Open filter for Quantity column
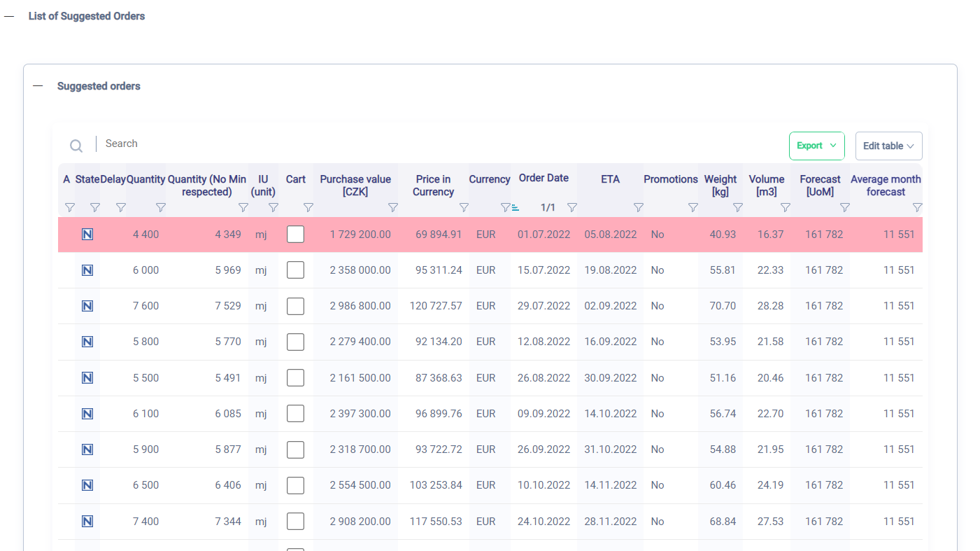The width and height of the screenshot is (980, 551). 160,207
